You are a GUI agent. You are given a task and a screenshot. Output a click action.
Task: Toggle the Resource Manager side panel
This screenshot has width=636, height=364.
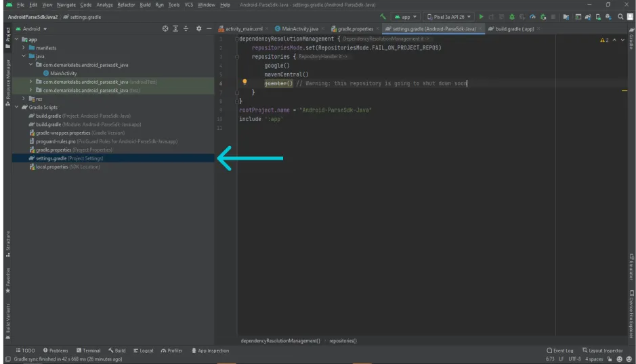(x=7, y=83)
